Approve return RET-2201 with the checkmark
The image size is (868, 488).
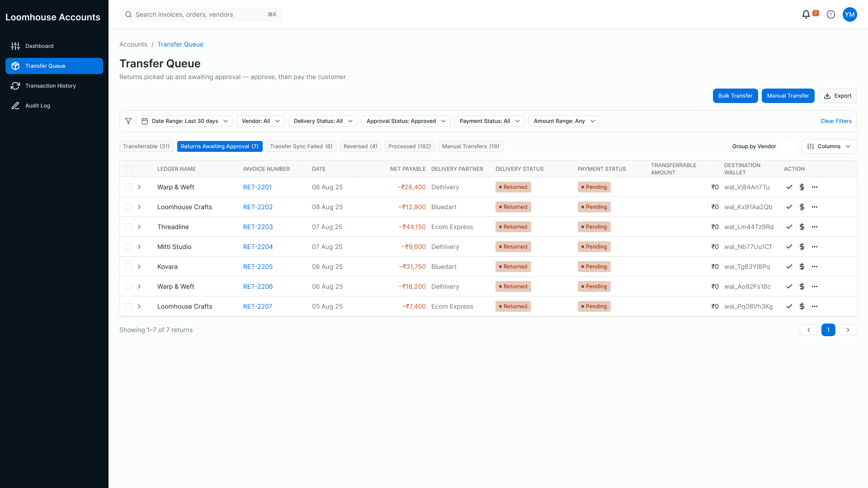tap(789, 187)
